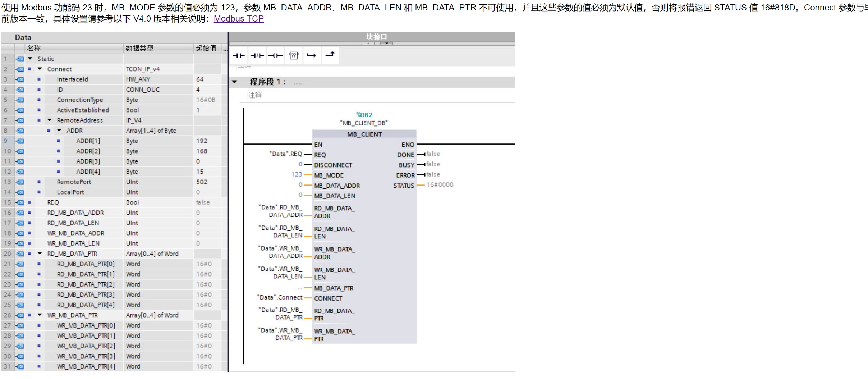The image size is (868, 379).
Task: Collapse the Static section
Action: [30, 59]
